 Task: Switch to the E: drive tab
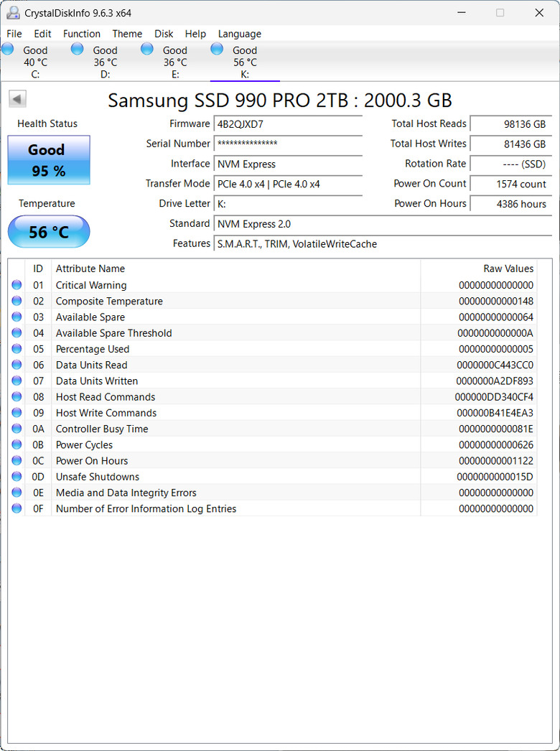pyautogui.click(x=175, y=62)
